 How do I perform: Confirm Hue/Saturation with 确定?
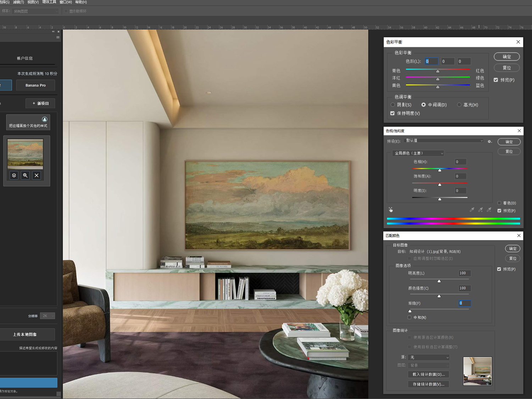(509, 142)
